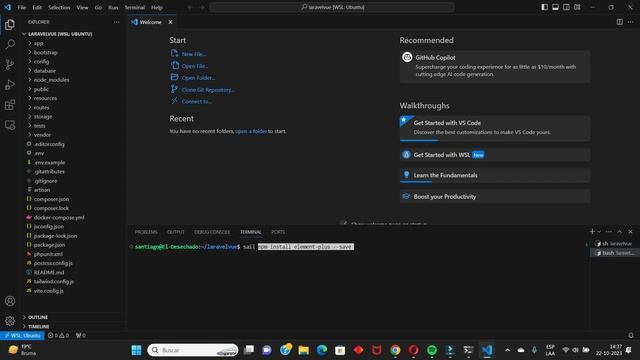Switch to the Ports panel tab

[x=278, y=232]
